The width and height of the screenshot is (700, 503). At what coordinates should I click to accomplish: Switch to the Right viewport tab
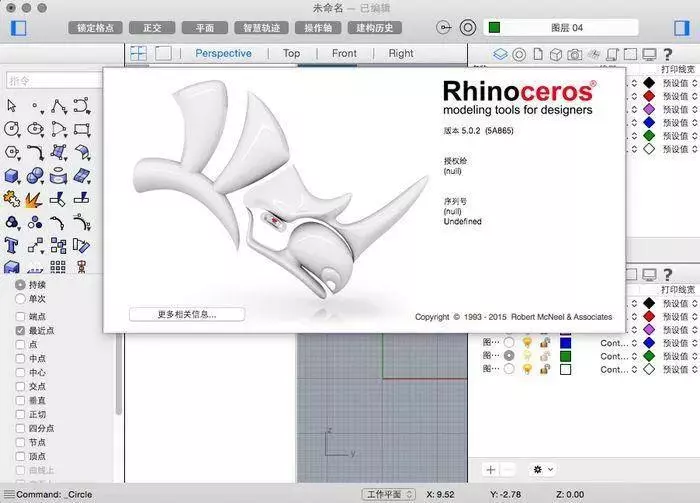click(401, 53)
